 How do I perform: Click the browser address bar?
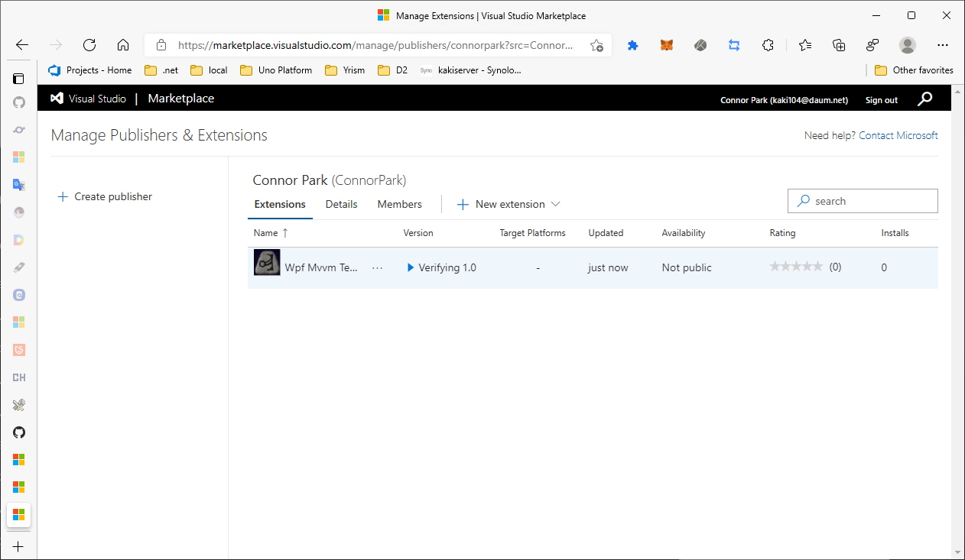[376, 45]
